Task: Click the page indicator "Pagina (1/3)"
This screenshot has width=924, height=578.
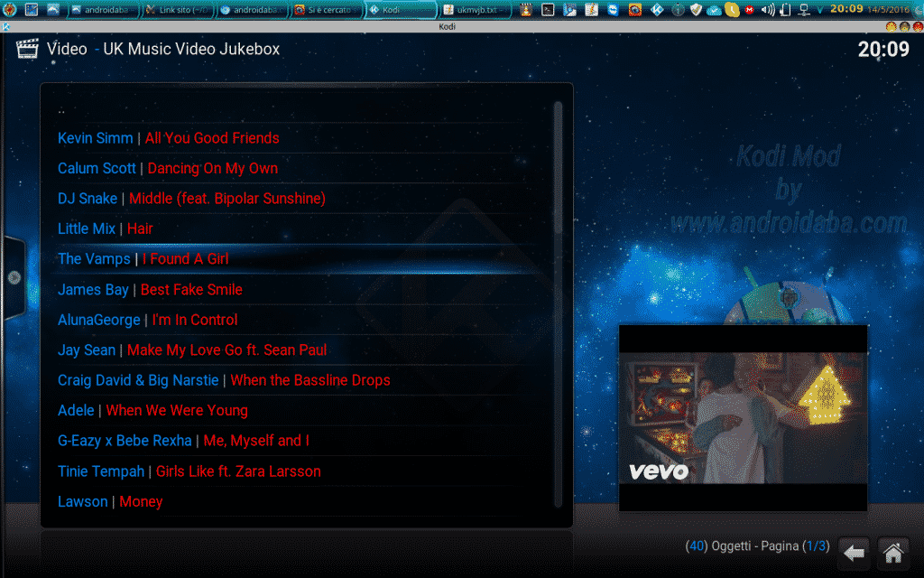Action: click(x=795, y=546)
